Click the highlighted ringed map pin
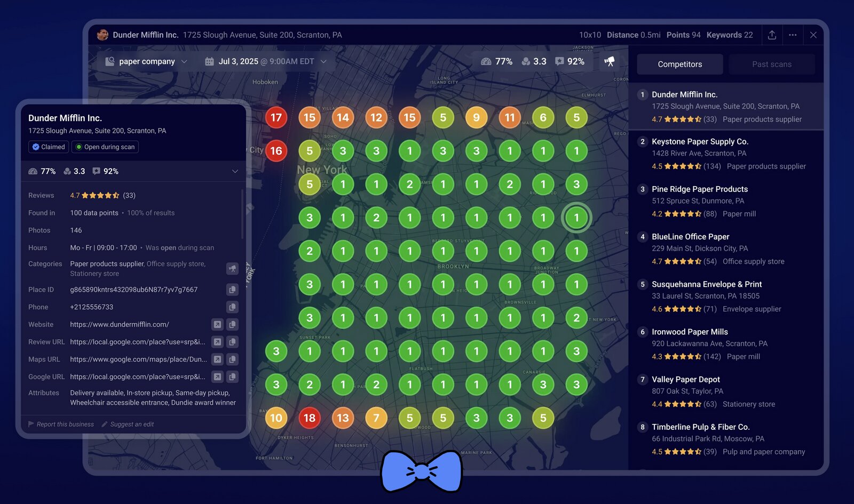The image size is (854, 504). pos(576,218)
